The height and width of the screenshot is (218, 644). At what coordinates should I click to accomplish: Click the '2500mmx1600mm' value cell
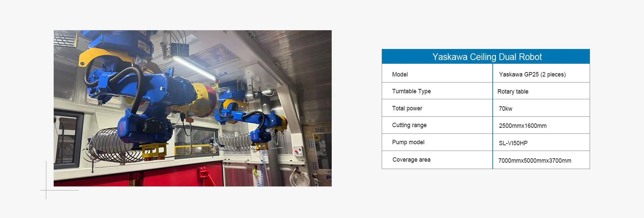(541, 125)
